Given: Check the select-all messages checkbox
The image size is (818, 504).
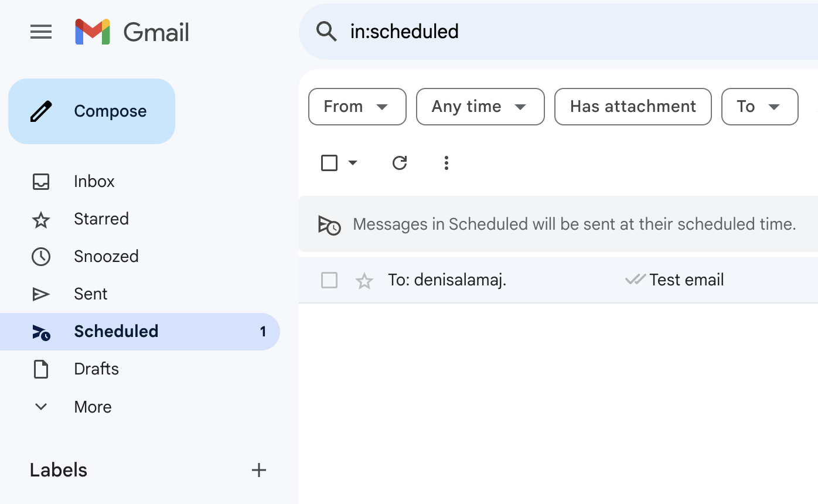Looking at the screenshot, I should pos(329,163).
